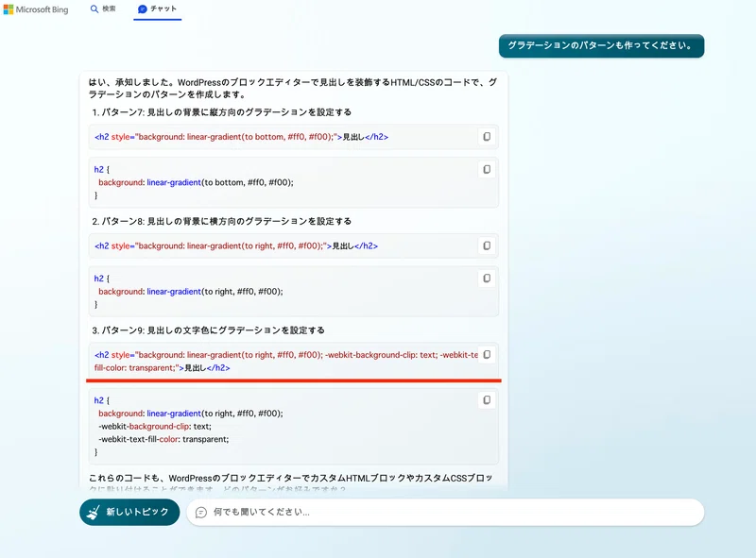Select the チャット tab
The height and width of the screenshot is (558, 756).
click(x=157, y=8)
